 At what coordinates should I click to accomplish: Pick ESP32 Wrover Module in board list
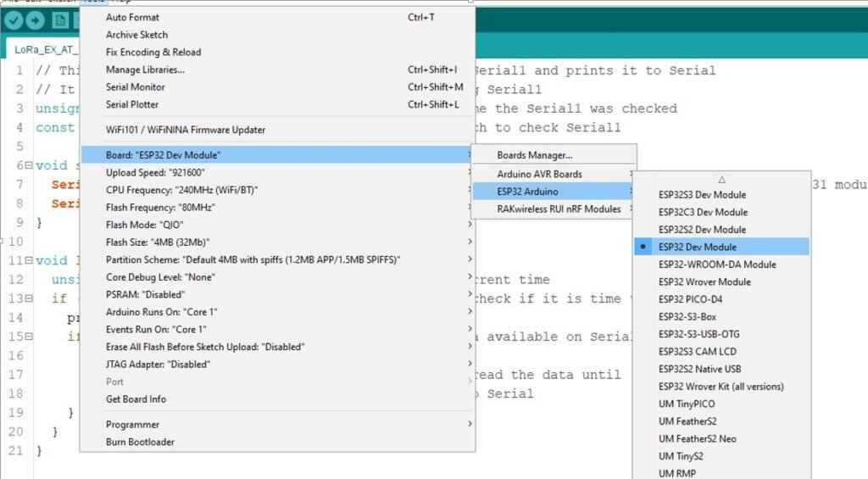click(704, 281)
